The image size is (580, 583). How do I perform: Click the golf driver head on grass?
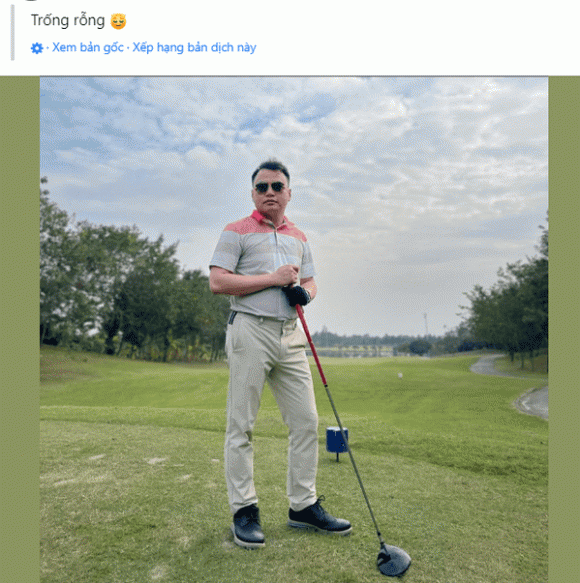(x=394, y=560)
